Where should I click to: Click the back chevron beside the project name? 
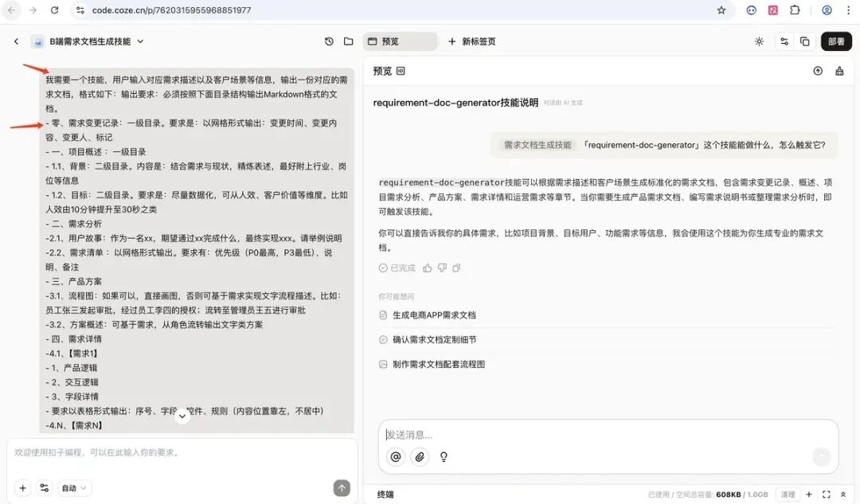(17, 41)
